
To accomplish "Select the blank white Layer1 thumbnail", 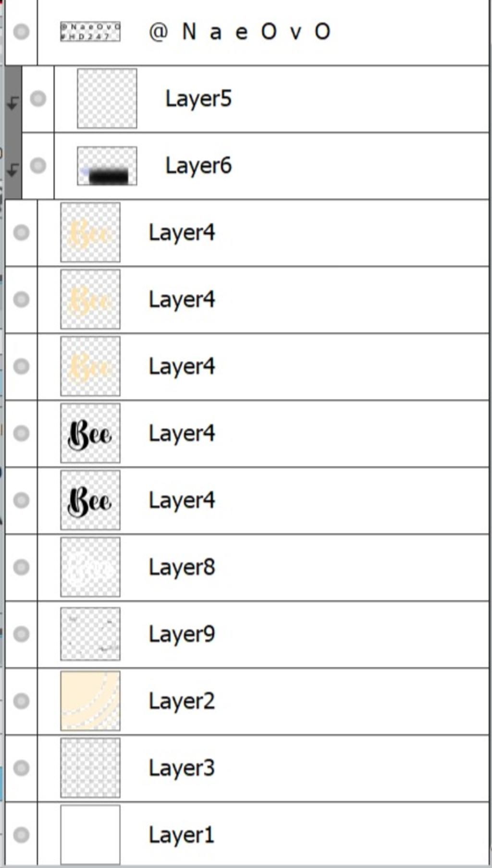I will 90,835.
